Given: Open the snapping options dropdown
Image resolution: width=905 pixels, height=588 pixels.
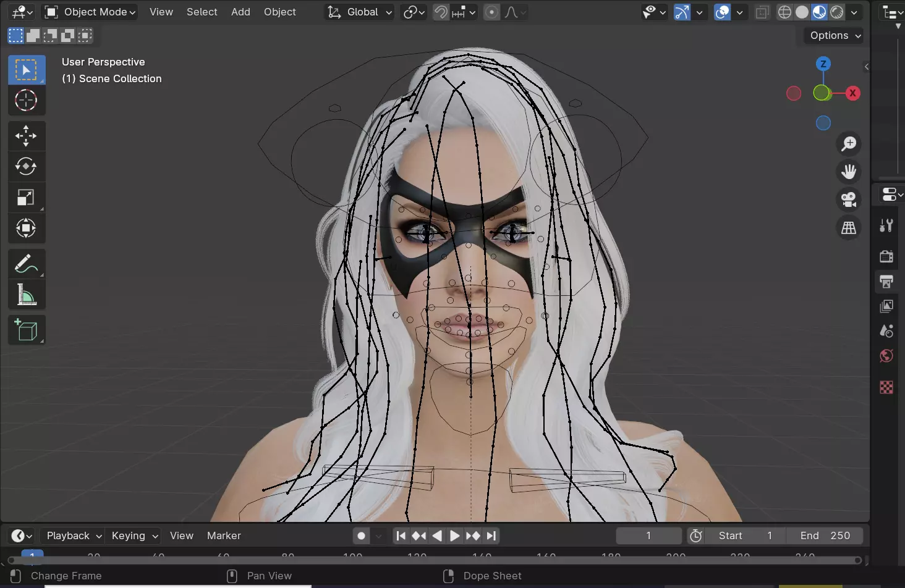Looking at the screenshot, I should (464, 12).
